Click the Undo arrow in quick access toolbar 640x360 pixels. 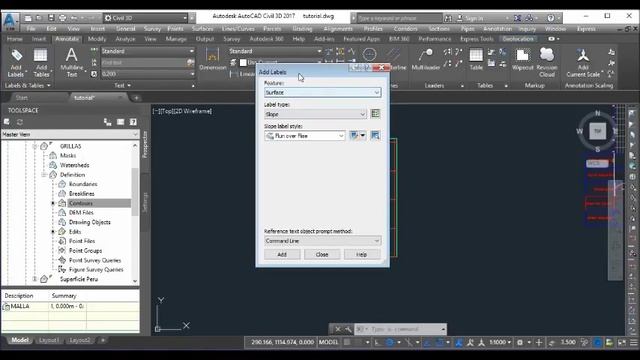[x=74, y=18]
